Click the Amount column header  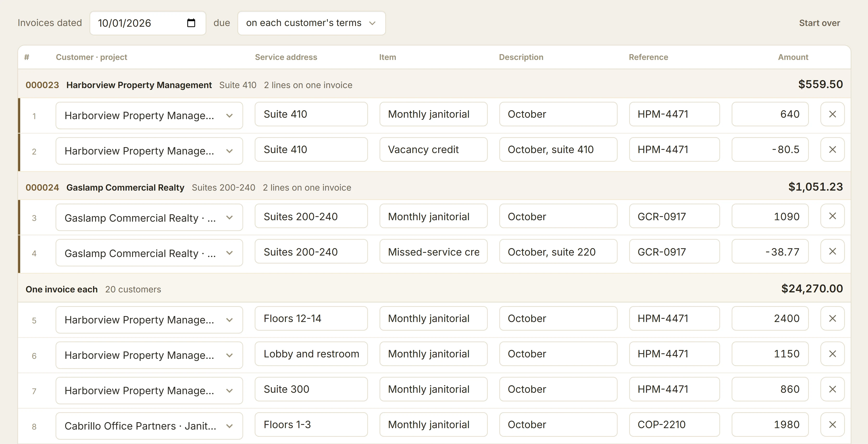793,57
